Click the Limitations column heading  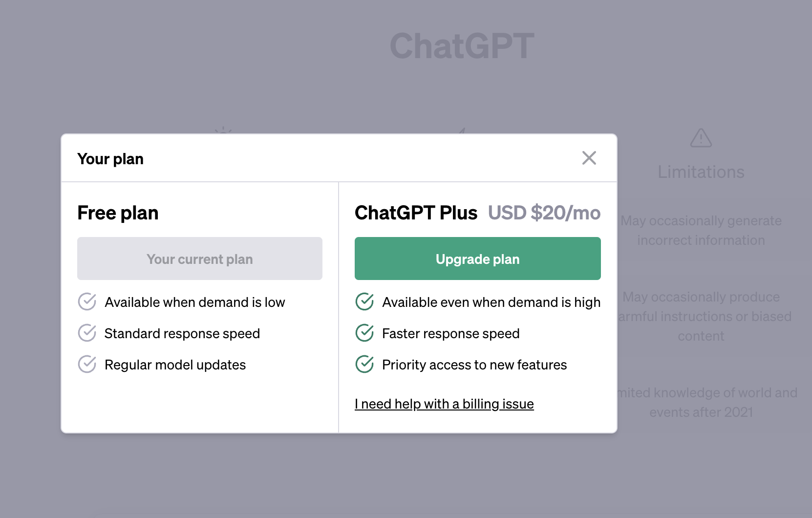(x=701, y=172)
